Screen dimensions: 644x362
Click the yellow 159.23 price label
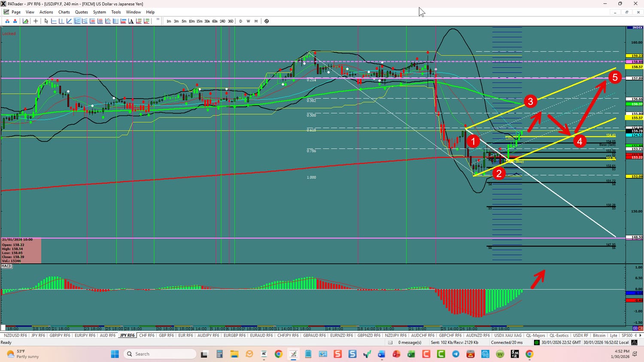pyautogui.click(x=635, y=56)
